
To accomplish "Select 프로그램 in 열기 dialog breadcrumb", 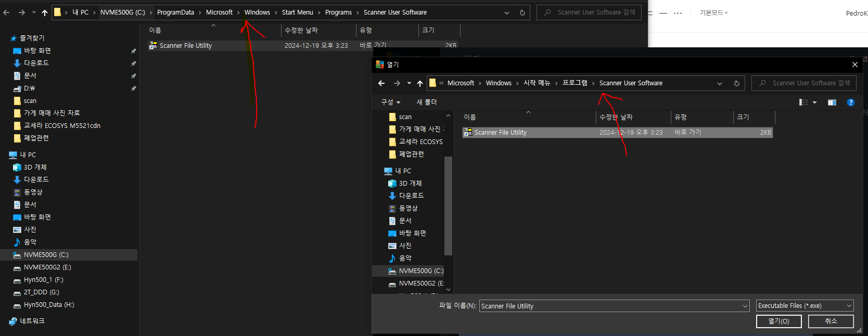I will pyautogui.click(x=575, y=83).
